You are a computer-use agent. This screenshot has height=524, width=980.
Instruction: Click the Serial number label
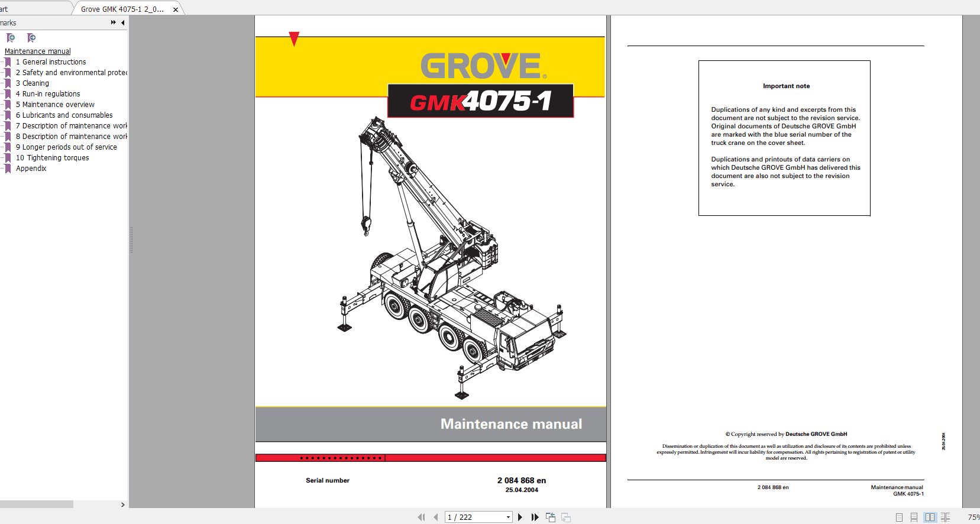click(328, 480)
